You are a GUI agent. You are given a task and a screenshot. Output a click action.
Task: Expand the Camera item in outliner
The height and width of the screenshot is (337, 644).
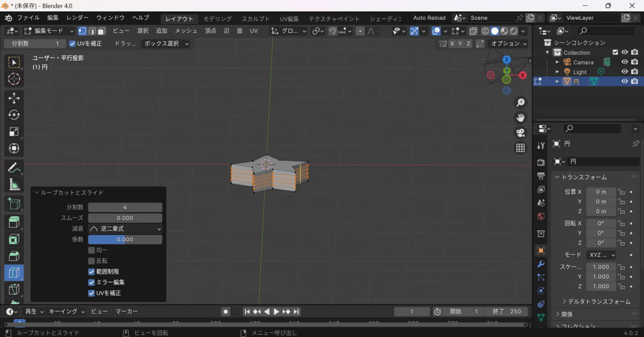click(557, 62)
